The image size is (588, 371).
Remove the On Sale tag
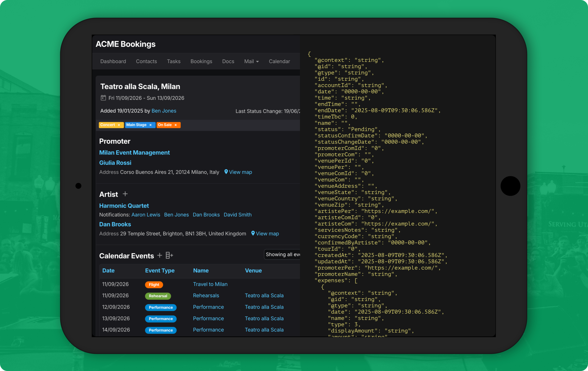[x=176, y=125]
